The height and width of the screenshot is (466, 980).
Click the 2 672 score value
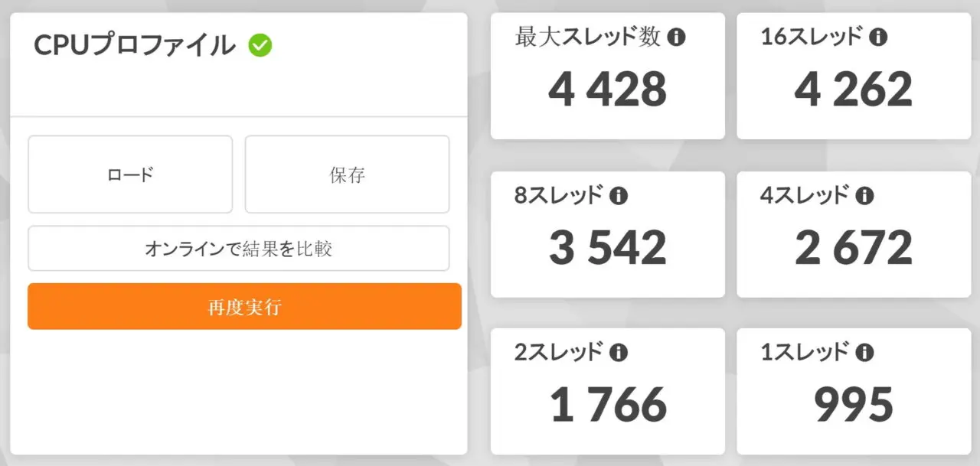(x=853, y=247)
